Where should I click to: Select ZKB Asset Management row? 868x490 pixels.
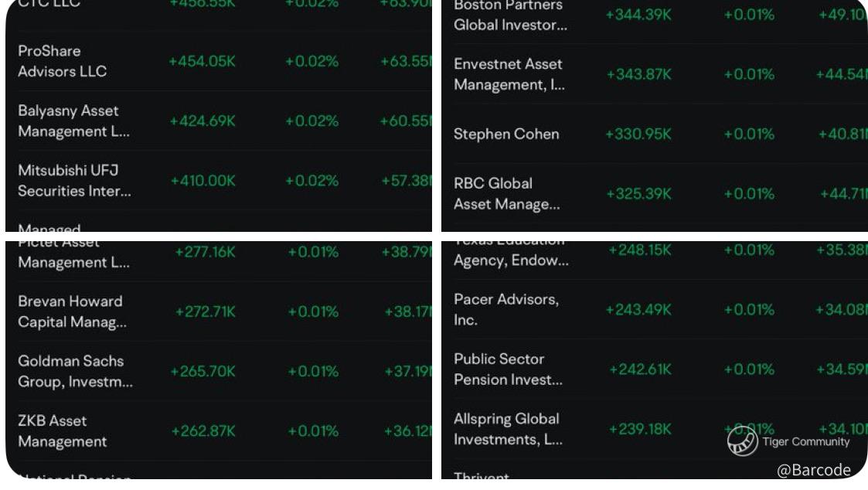coord(62,431)
